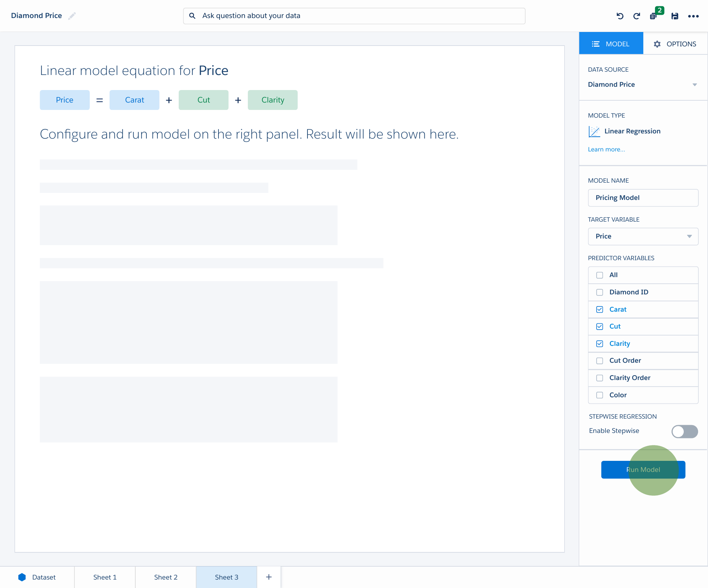Focus the Ask question search field
Image resolution: width=708 pixels, height=588 pixels.
[x=354, y=16]
